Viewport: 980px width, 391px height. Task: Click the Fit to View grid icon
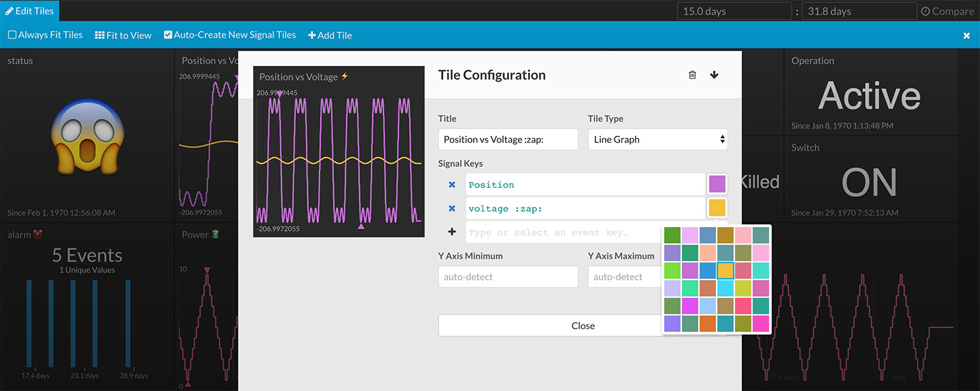click(x=100, y=35)
